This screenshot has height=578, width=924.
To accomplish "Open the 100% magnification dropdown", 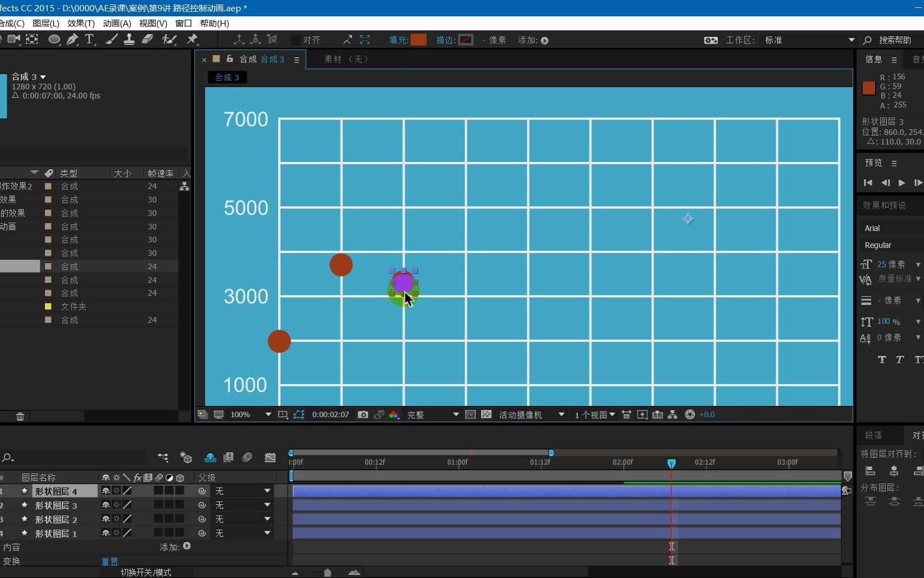I will 251,414.
